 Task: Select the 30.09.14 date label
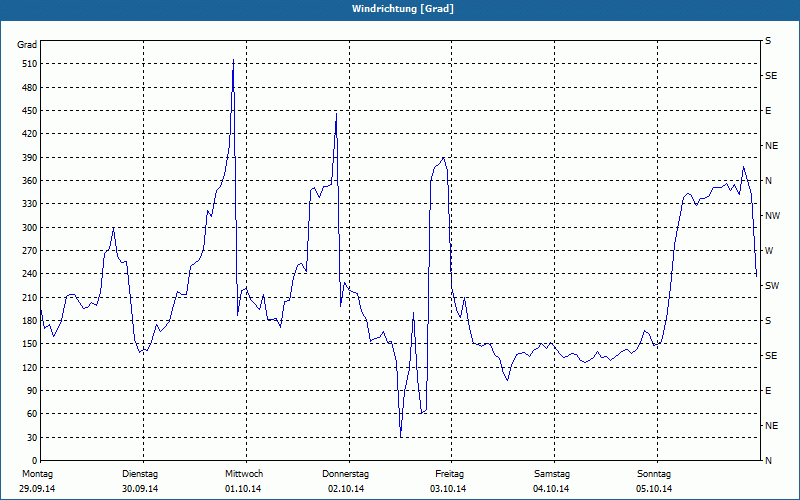(x=140, y=489)
